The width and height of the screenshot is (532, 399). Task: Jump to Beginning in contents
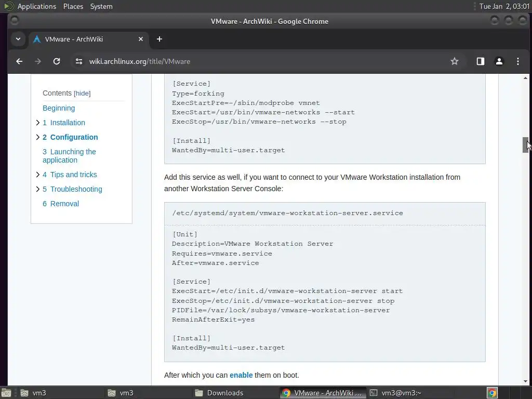tap(59, 108)
